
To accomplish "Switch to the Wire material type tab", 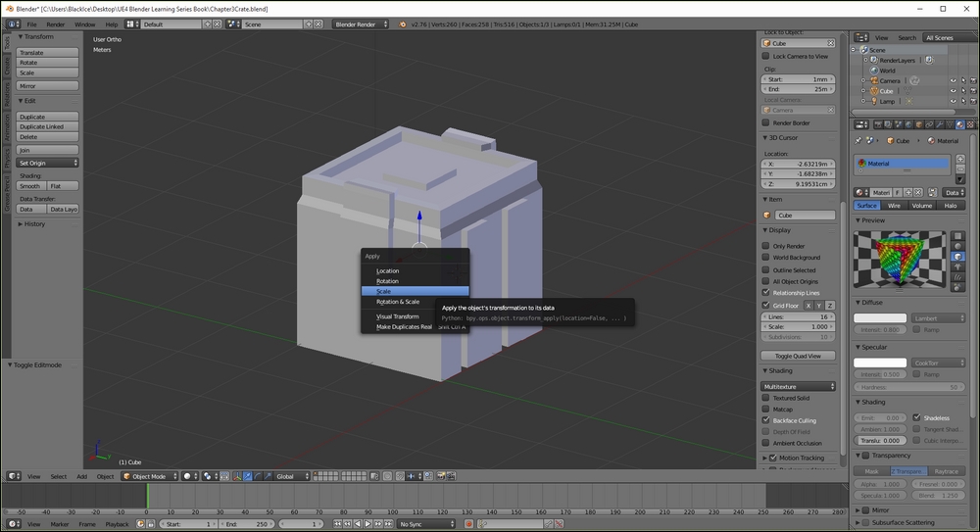I will tap(895, 206).
